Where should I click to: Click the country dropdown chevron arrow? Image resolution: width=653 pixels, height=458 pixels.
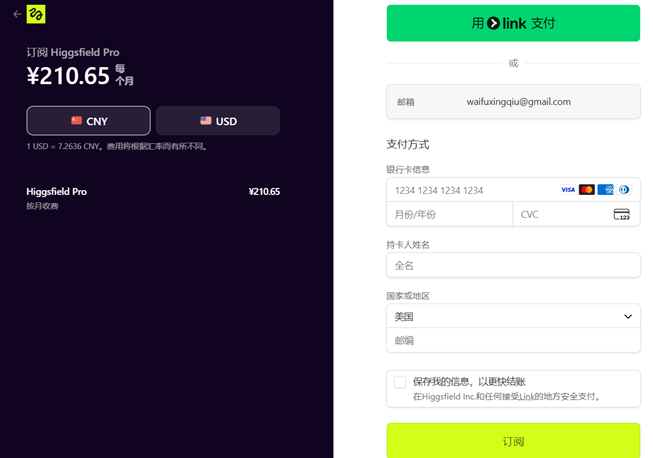628,316
